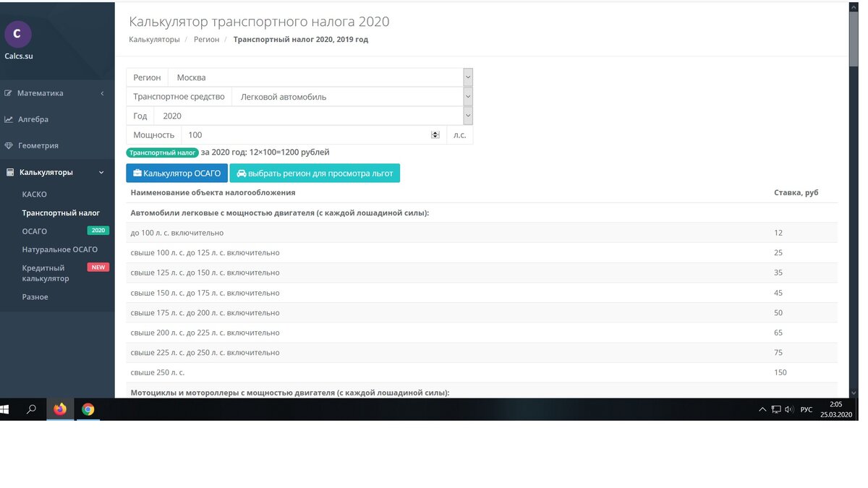The height and width of the screenshot is (488, 868).
Task: Increase Мощность using the stepper arrows
Action: pos(435,132)
